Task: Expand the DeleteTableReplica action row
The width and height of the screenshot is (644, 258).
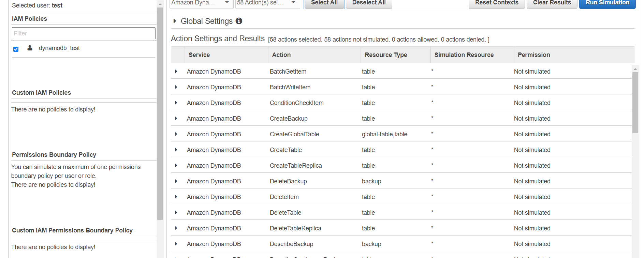Action: 176,228
